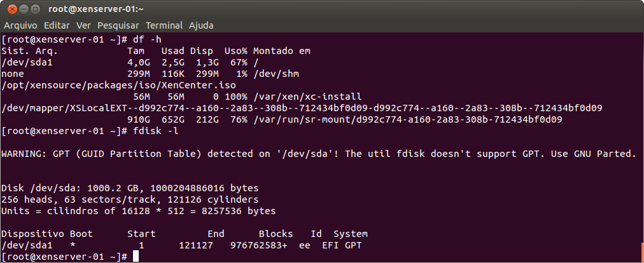Open the Ver menu
This screenshot has width=644, height=263.
tap(83, 25)
